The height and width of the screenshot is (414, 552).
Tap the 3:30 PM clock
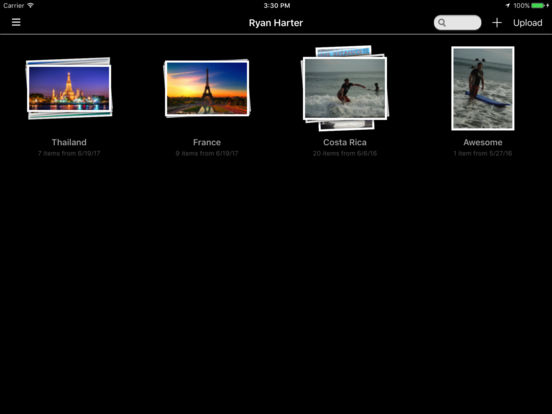pyautogui.click(x=277, y=6)
